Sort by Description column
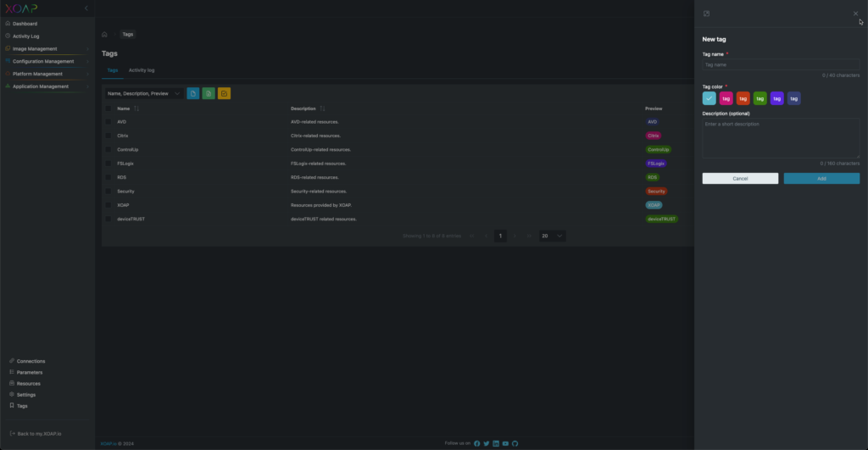Viewport: 868px width, 450px height. click(322, 108)
